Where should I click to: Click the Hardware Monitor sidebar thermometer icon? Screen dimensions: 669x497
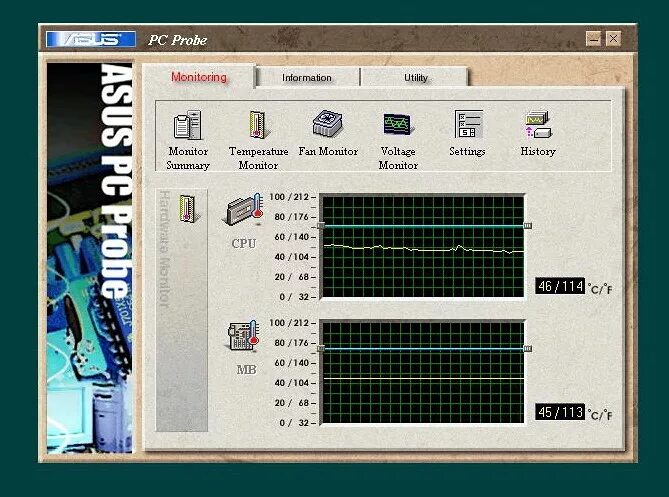pyautogui.click(x=187, y=208)
